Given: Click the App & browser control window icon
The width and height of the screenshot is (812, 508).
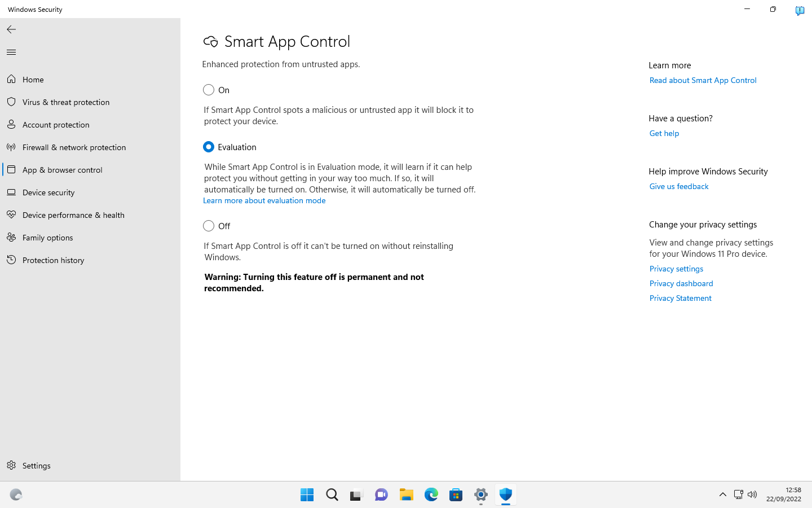Looking at the screenshot, I should click(x=11, y=170).
